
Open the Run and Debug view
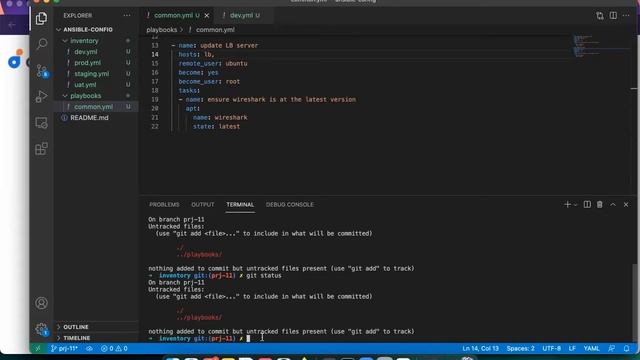coord(41,97)
